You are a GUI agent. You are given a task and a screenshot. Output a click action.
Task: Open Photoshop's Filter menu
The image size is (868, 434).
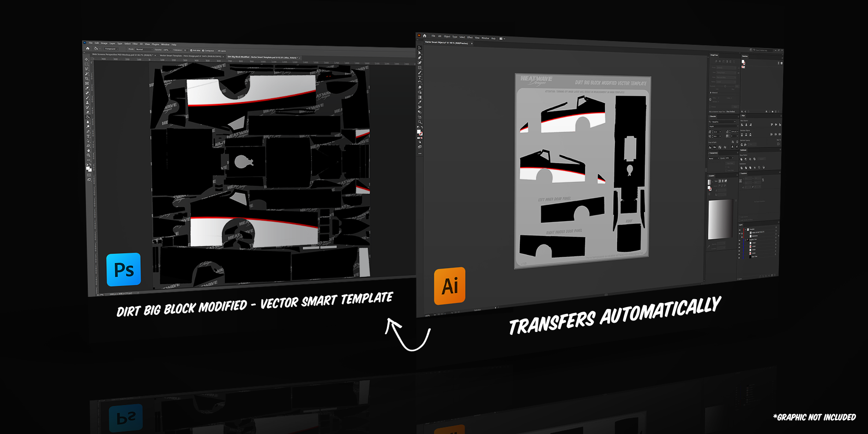click(135, 45)
